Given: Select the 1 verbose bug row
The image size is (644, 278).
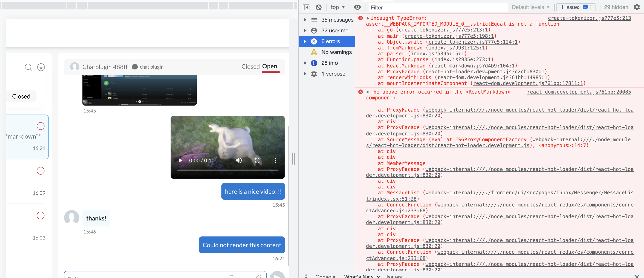Looking at the screenshot, I should pyautogui.click(x=326, y=74).
